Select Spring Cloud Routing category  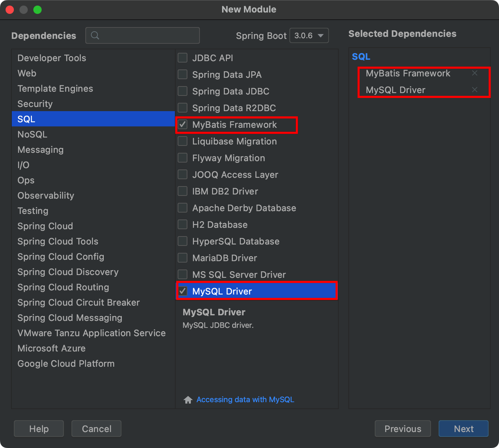click(x=93, y=287)
